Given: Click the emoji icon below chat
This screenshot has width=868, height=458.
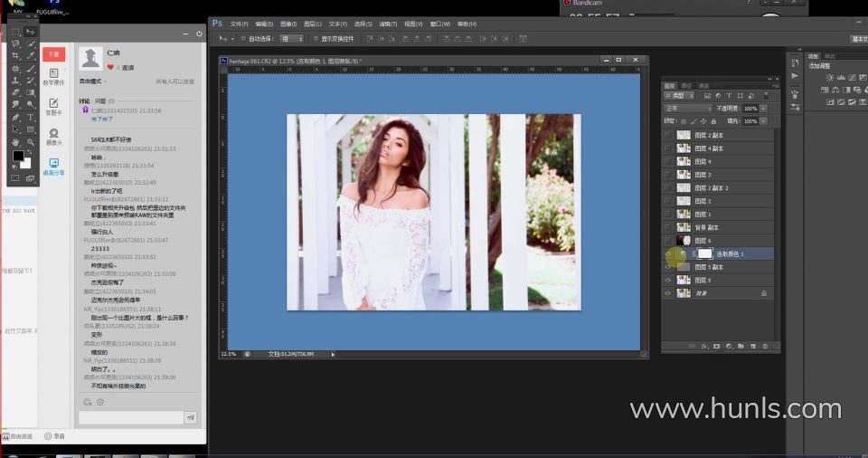Looking at the screenshot, I should [x=87, y=402].
